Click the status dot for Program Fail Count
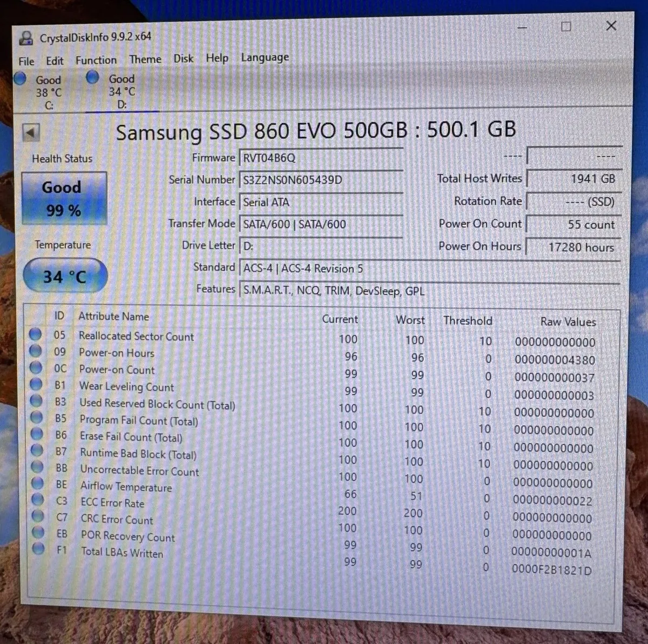 click(x=37, y=418)
